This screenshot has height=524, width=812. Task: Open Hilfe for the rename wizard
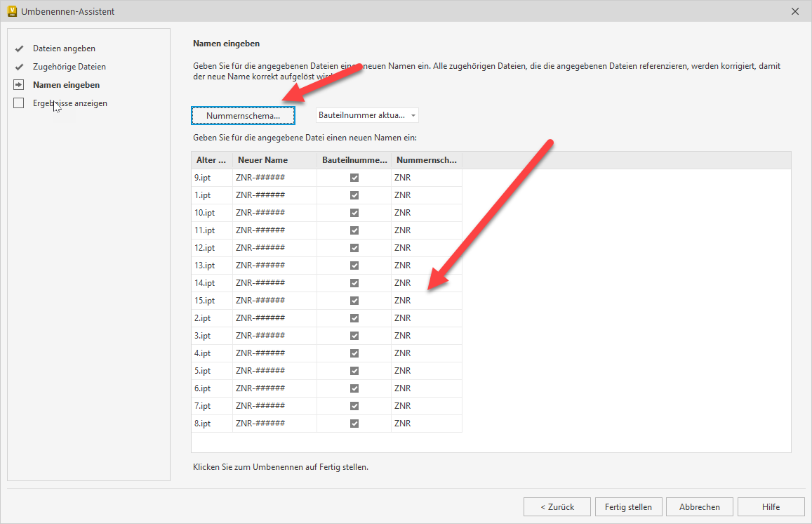tap(771, 506)
